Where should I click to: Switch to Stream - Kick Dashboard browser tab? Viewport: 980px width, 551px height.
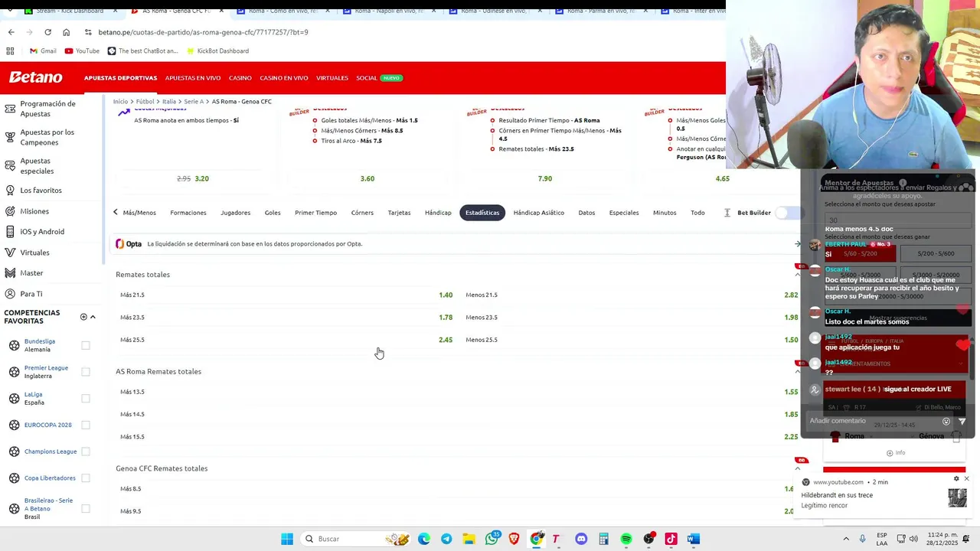tap(69, 11)
